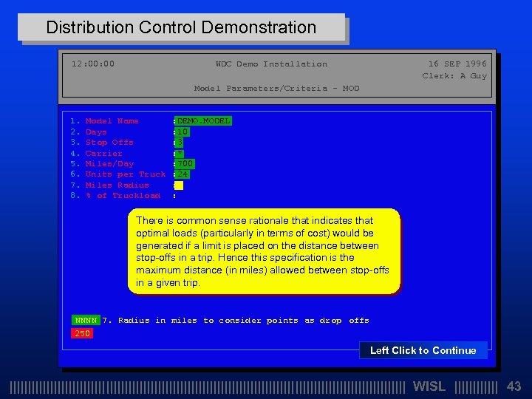Click the Carrier asterisk field
Viewport: 532px width, 399px height.
[x=180, y=154]
